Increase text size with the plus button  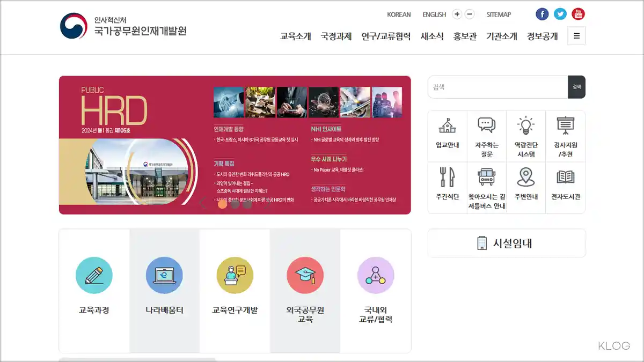[456, 14]
